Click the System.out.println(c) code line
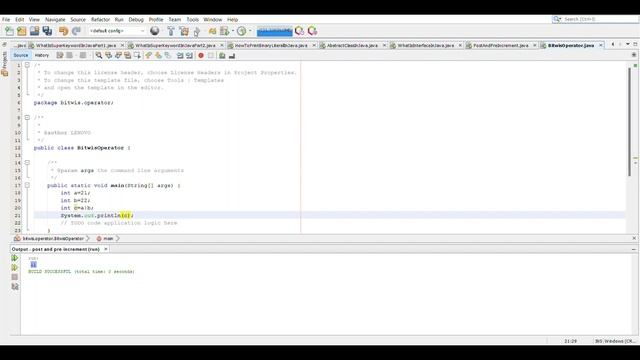Screen dimensions: 640x360 click(x=97, y=216)
